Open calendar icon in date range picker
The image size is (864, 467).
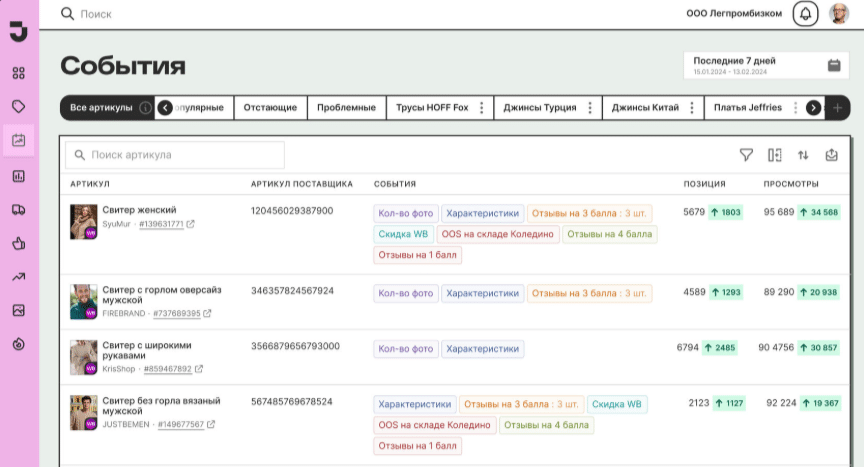(x=834, y=66)
